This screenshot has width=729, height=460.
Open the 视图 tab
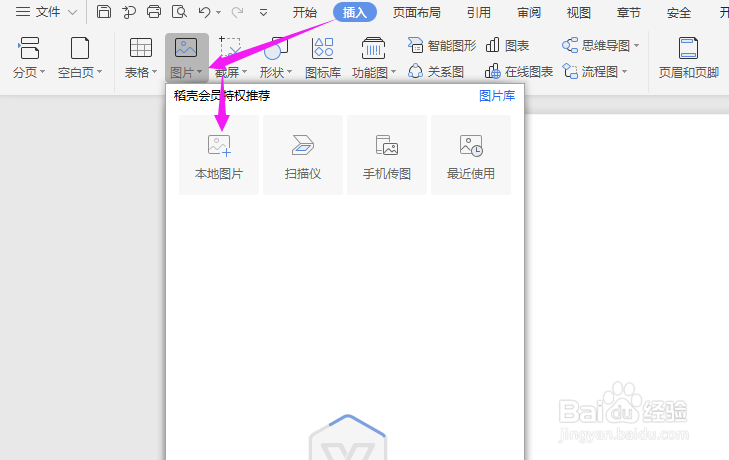(579, 13)
